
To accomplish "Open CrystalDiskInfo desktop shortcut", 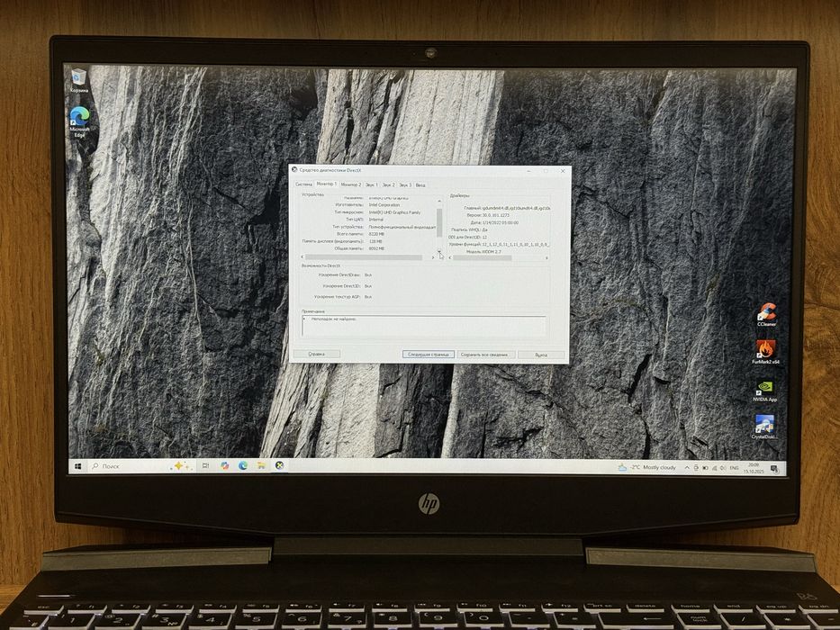I will [764, 427].
